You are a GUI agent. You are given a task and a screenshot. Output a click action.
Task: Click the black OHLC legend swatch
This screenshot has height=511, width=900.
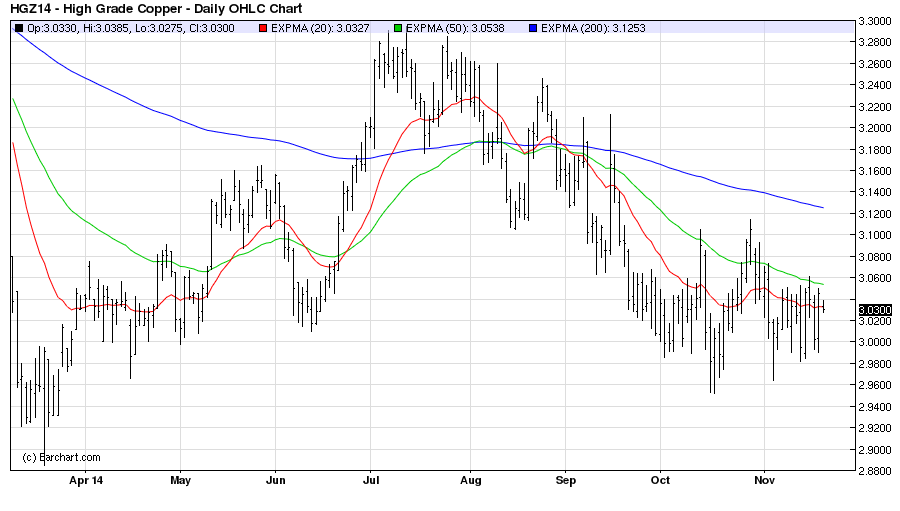pos(19,28)
